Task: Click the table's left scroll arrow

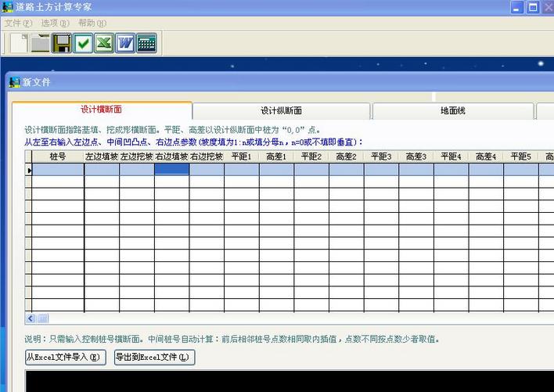Action: tap(31, 318)
